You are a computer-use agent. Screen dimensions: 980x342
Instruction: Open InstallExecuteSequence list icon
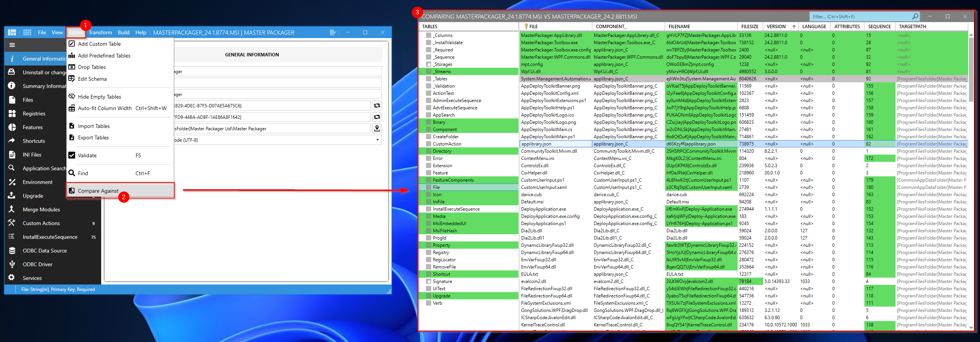pyautogui.click(x=12, y=237)
